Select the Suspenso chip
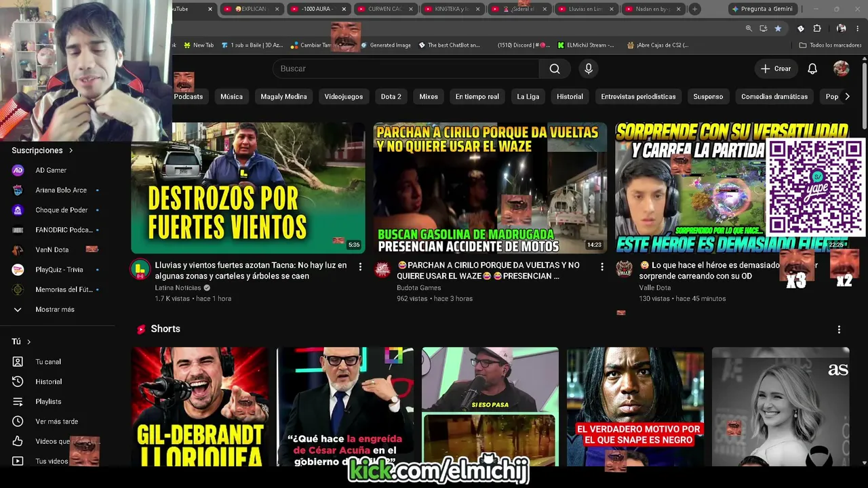The width and height of the screenshot is (868, 488). [x=708, y=96]
